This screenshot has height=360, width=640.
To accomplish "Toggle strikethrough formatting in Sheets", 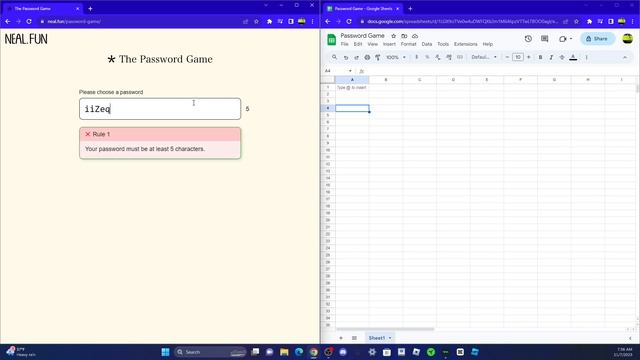I will click(x=562, y=57).
